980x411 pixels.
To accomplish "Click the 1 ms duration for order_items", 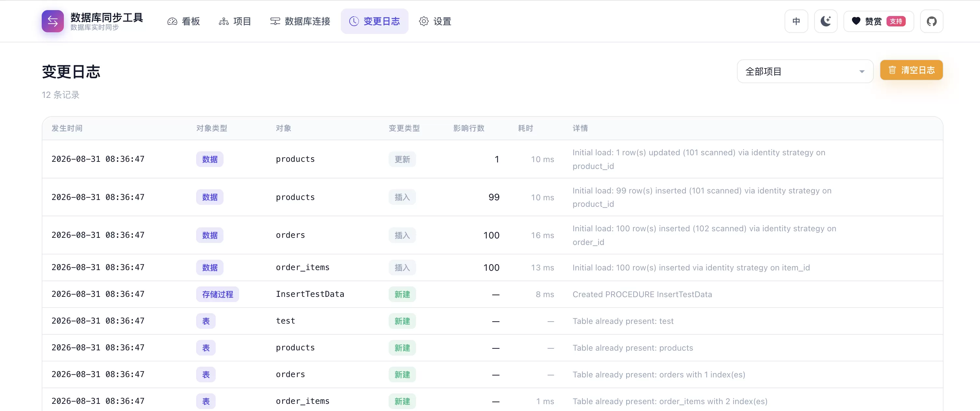I will coord(545,401).
